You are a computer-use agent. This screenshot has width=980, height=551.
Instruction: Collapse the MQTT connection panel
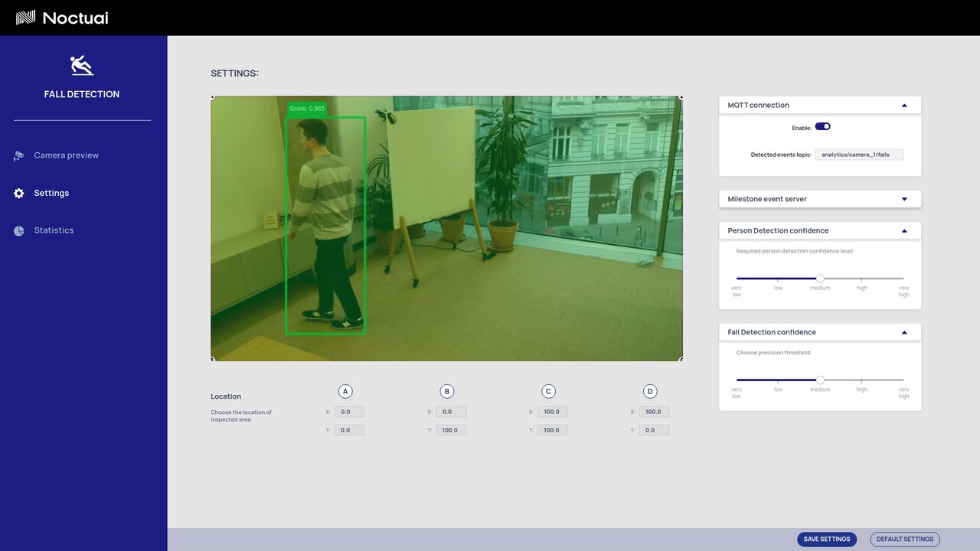coord(904,106)
